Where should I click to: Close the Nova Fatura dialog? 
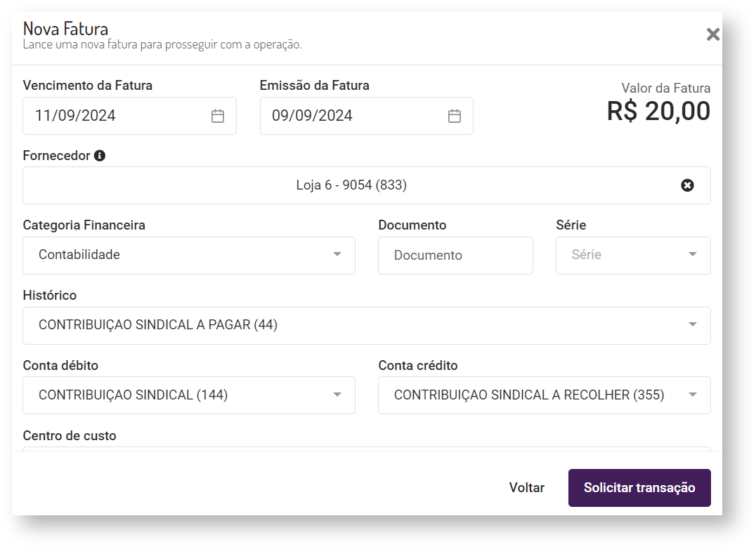click(712, 34)
